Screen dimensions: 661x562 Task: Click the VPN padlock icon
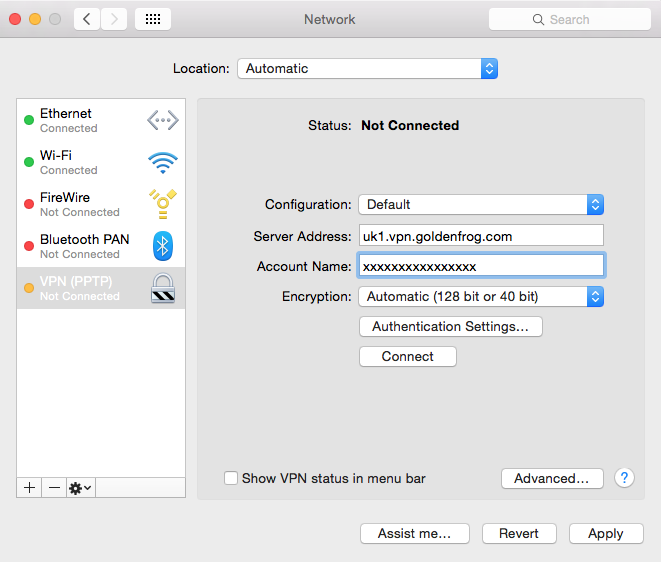coord(163,288)
